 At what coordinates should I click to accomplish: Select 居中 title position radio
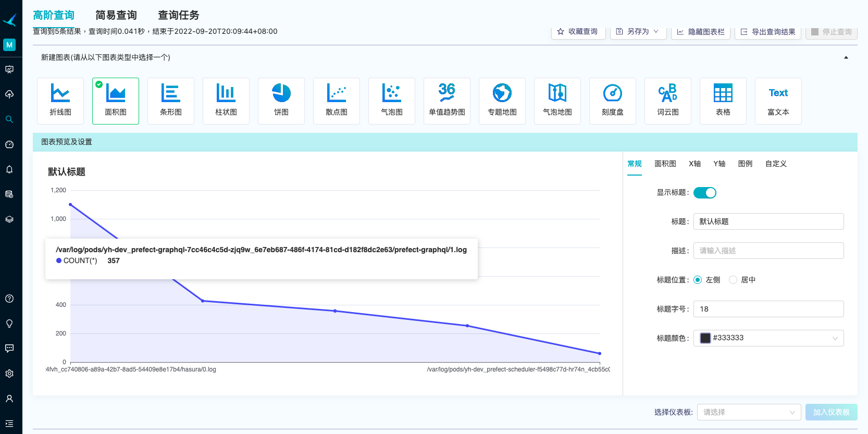point(733,280)
